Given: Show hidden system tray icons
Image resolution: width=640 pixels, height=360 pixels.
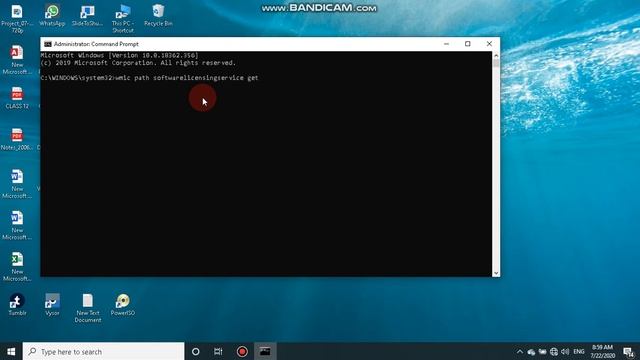Looking at the screenshot, I should coord(520,352).
